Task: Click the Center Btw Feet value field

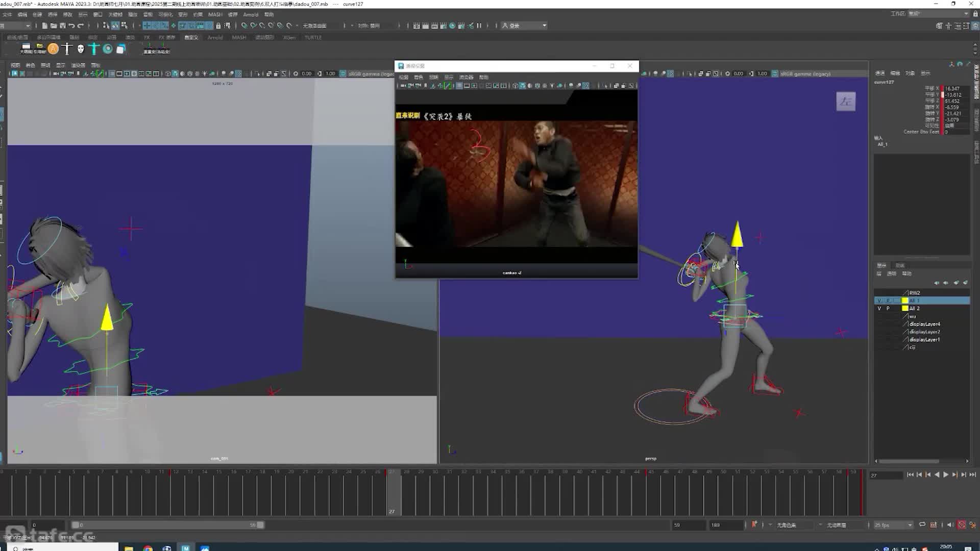Action: coord(956,132)
